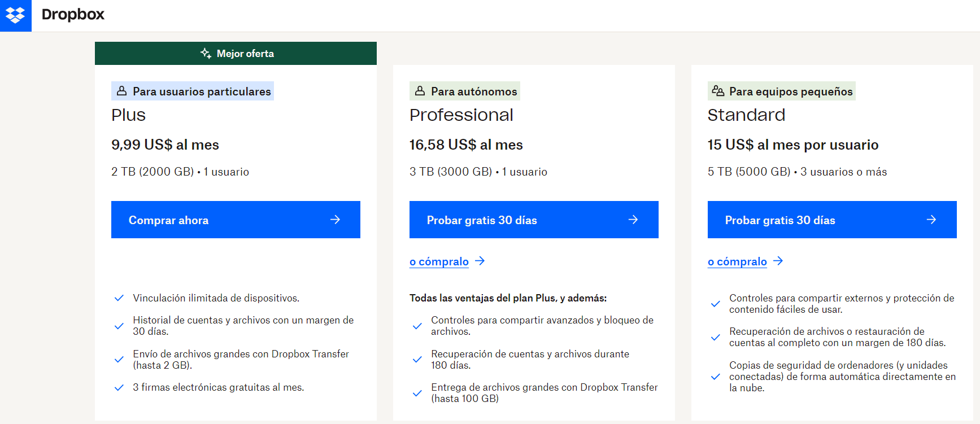This screenshot has width=980, height=424.
Task: Click checkmark beside Entrega de archivos grandes
Action: point(417,393)
